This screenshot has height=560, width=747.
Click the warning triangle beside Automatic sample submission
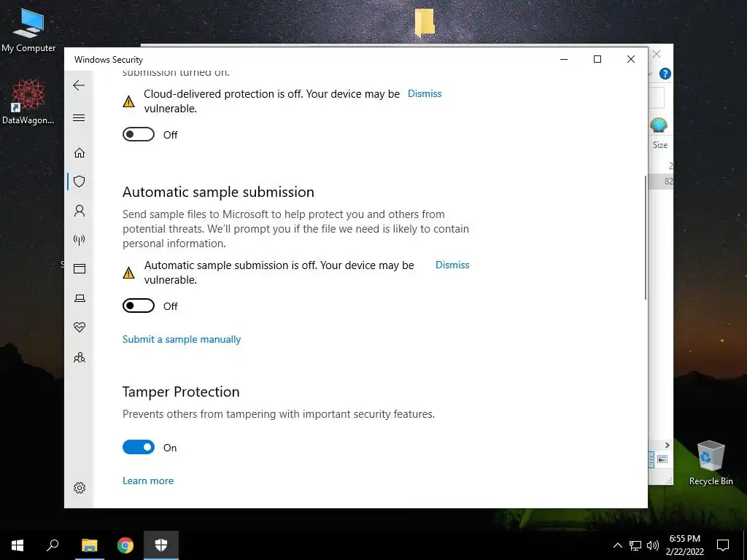pos(128,273)
